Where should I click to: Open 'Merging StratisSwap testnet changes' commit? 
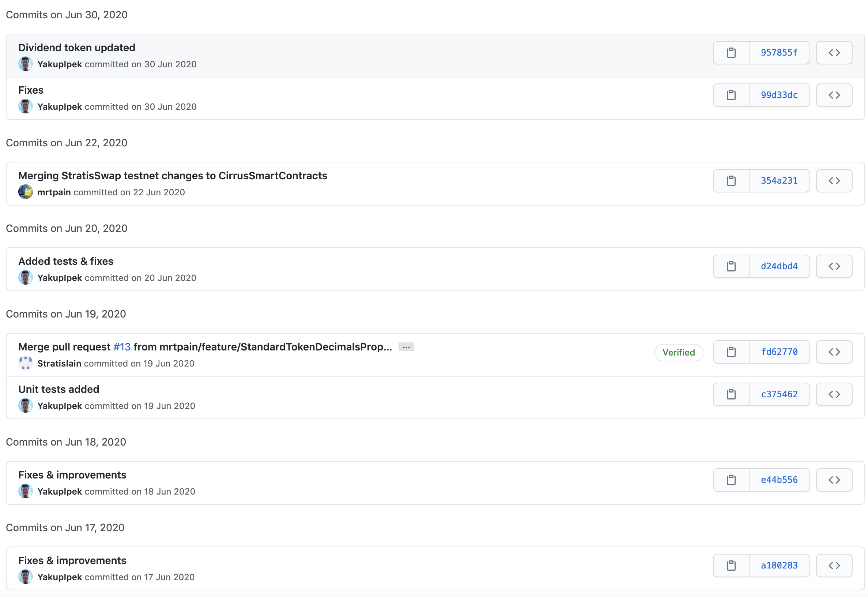click(x=172, y=176)
